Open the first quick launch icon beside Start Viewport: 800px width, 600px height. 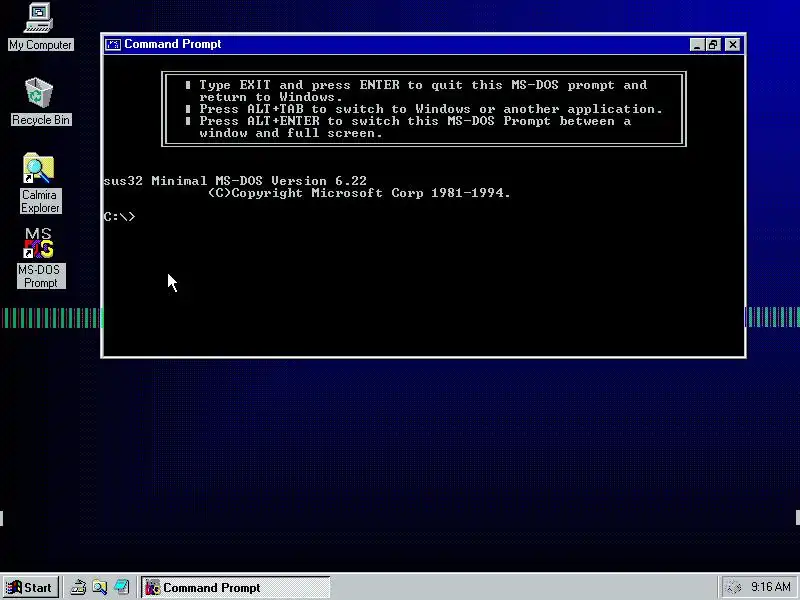(x=78, y=588)
